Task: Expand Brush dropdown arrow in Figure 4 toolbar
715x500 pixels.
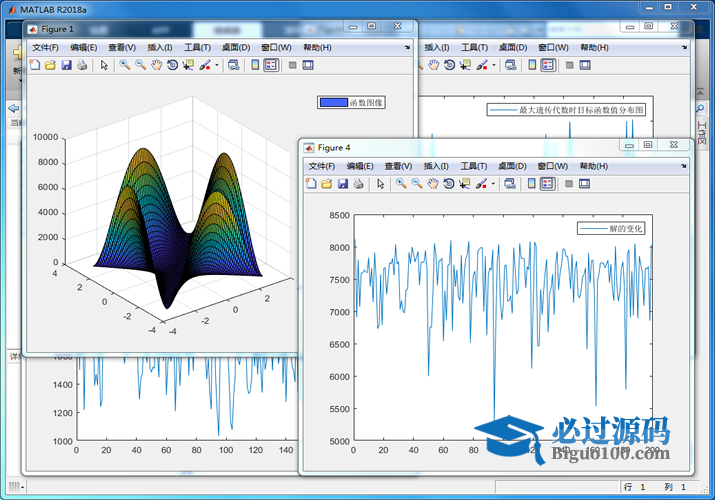Action: (494, 185)
